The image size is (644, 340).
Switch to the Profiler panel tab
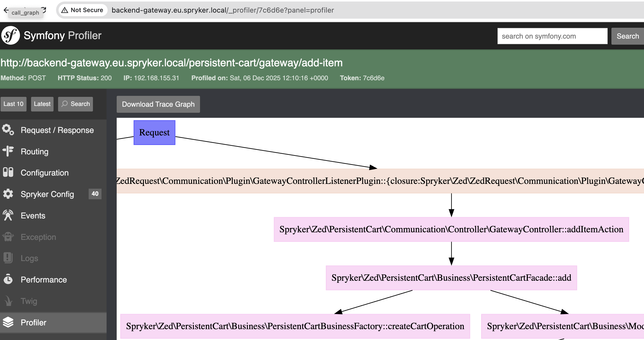[x=33, y=323]
